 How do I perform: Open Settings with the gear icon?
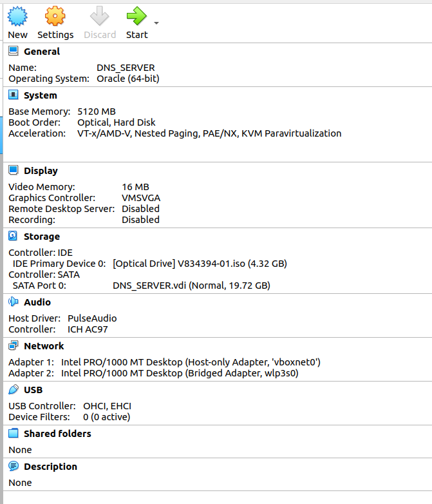pyautogui.click(x=55, y=16)
